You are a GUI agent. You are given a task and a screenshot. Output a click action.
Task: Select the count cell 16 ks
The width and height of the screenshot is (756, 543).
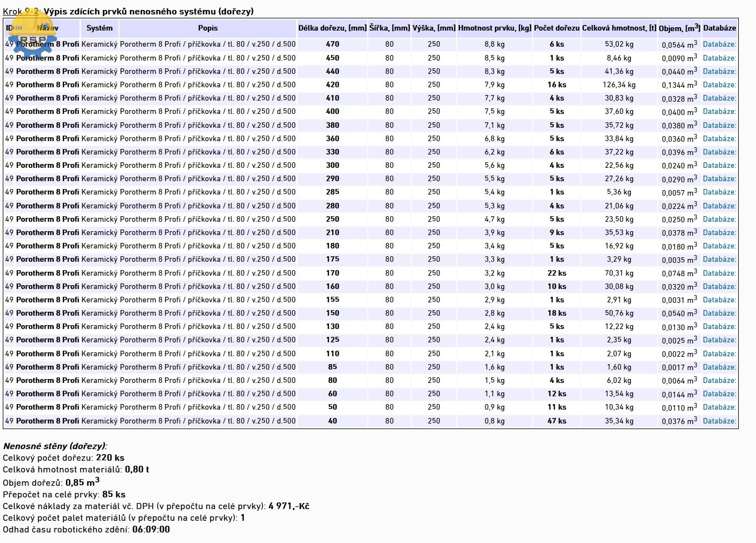coord(557,84)
